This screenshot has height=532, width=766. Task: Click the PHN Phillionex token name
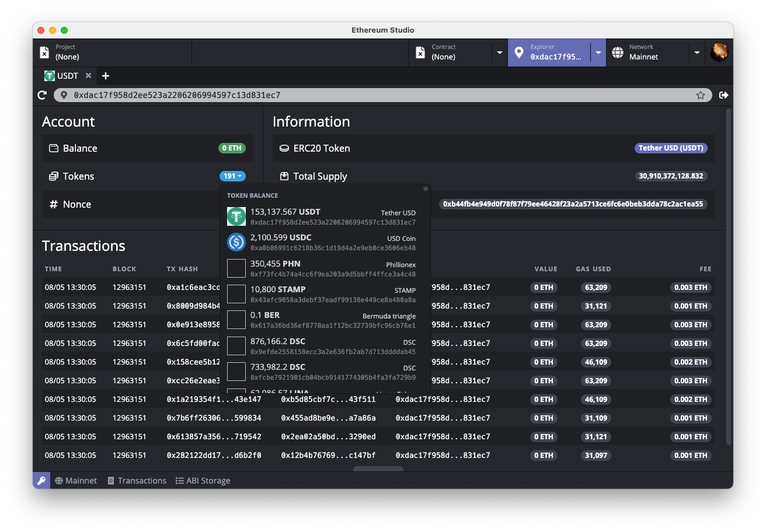(401, 265)
